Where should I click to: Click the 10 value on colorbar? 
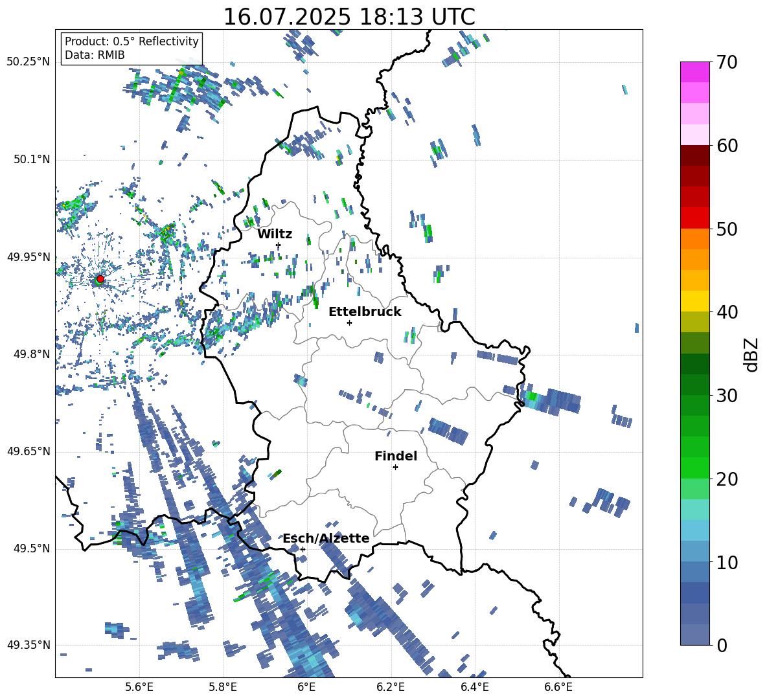coord(727,562)
